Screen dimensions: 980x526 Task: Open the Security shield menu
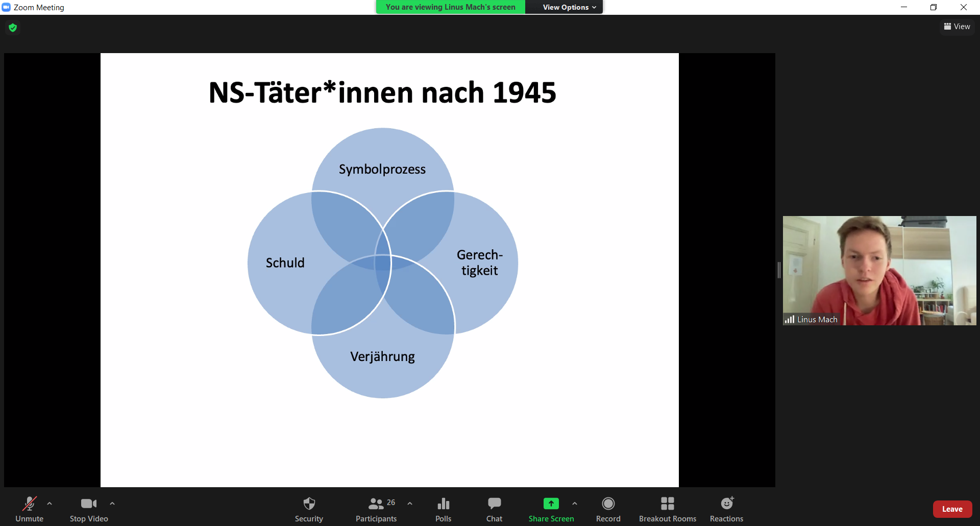click(x=309, y=509)
